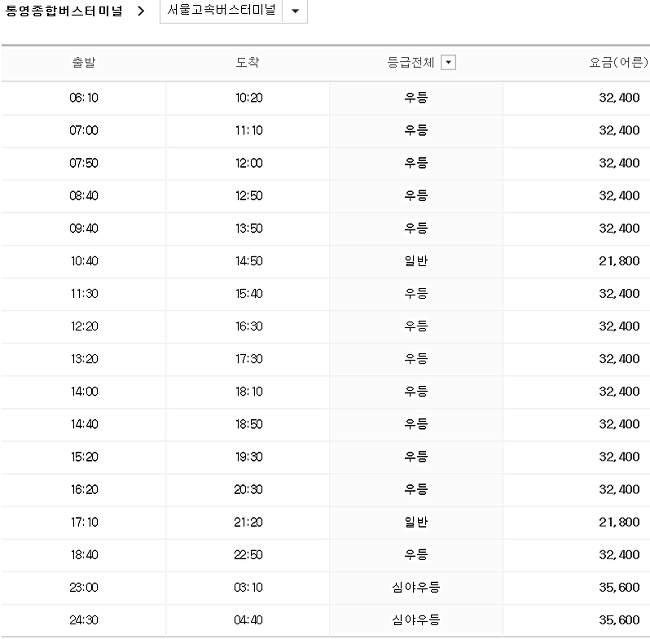This screenshot has width=650, height=639.
Task: Click the 32,400 fare in 14:00 row
Action: pos(619,391)
